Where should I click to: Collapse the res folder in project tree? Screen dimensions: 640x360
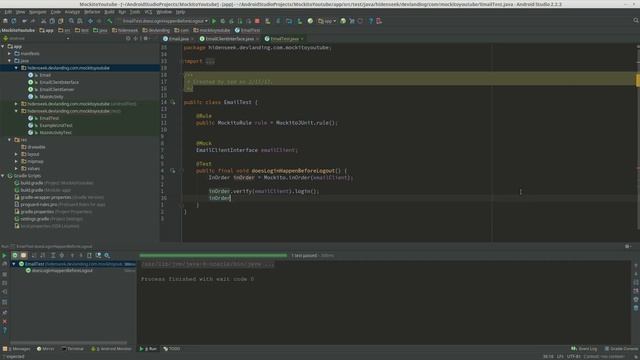tap(9, 140)
